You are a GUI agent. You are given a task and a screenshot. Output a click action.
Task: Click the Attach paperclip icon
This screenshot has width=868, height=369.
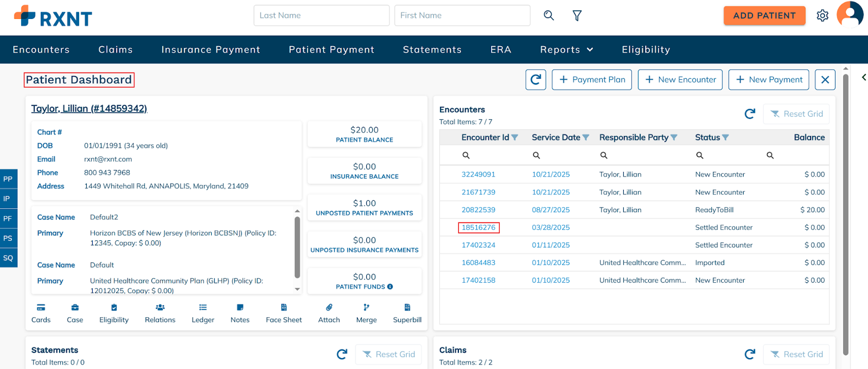pos(329,308)
